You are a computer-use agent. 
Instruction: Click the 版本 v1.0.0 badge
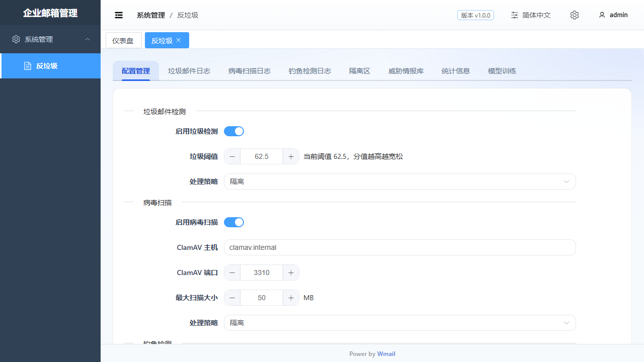475,15
